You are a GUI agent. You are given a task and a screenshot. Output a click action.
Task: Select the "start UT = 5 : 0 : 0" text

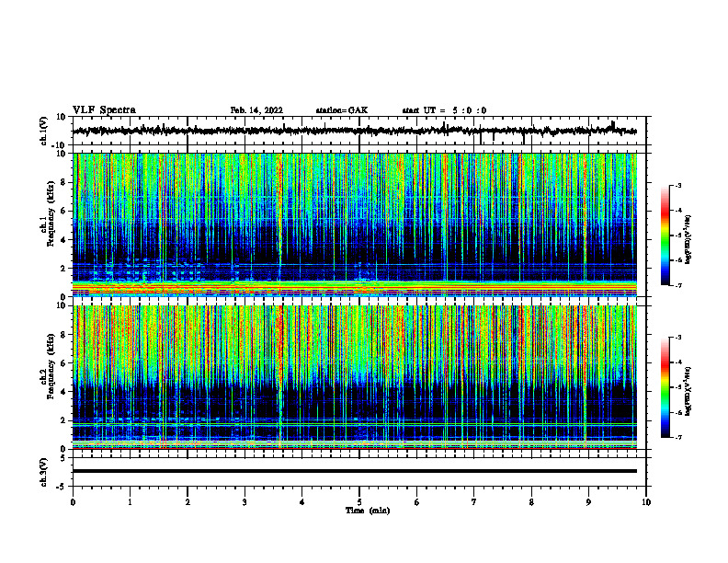444,110
